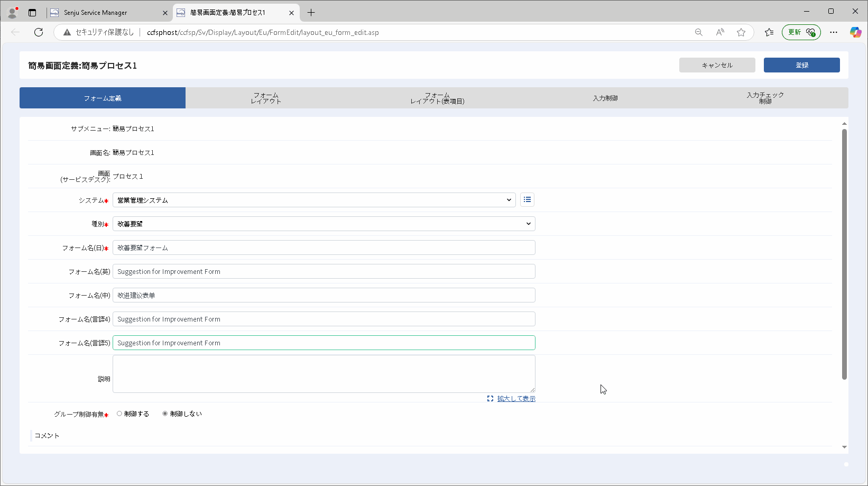Click the フォーム名(言語4) input field

pyautogui.click(x=324, y=319)
